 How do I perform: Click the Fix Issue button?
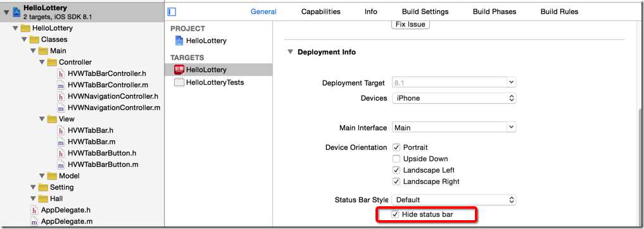point(410,24)
